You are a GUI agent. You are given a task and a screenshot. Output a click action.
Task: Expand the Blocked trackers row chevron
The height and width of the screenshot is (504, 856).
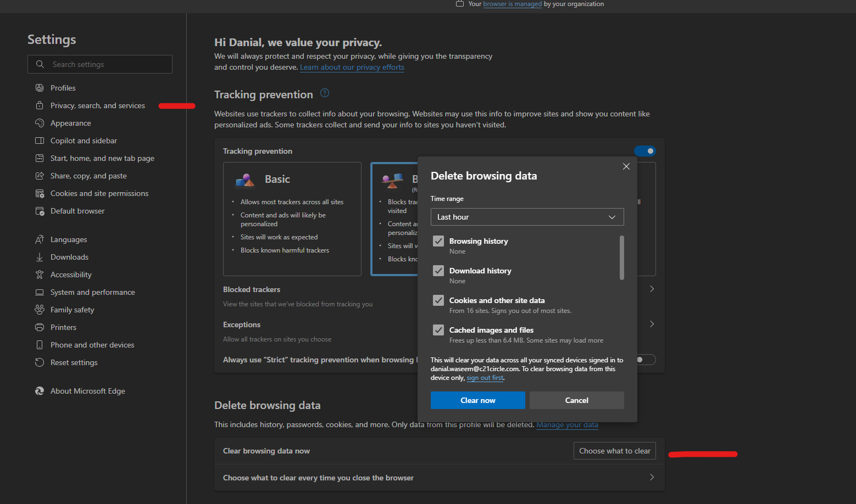652,289
